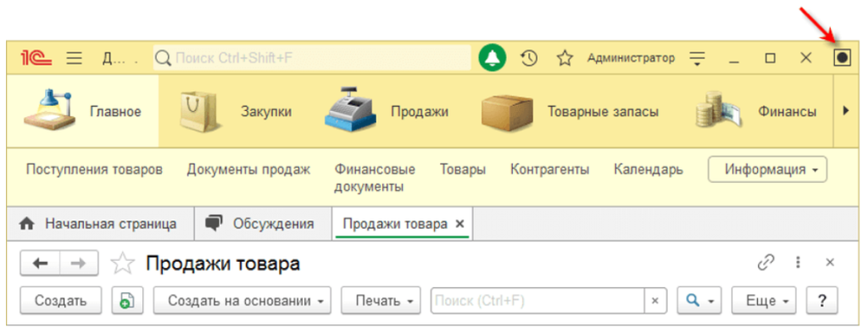The width and height of the screenshot is (868, 333).
Task: Open favorites star in title bar
Action: pyautogui.click(x=564, y=58)
